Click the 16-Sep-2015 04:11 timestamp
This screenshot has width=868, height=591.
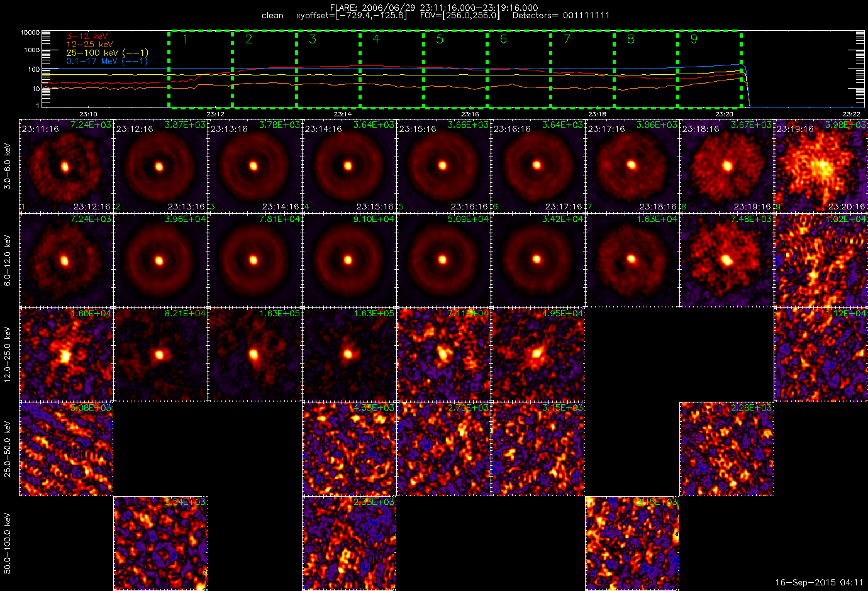(819, 583)
